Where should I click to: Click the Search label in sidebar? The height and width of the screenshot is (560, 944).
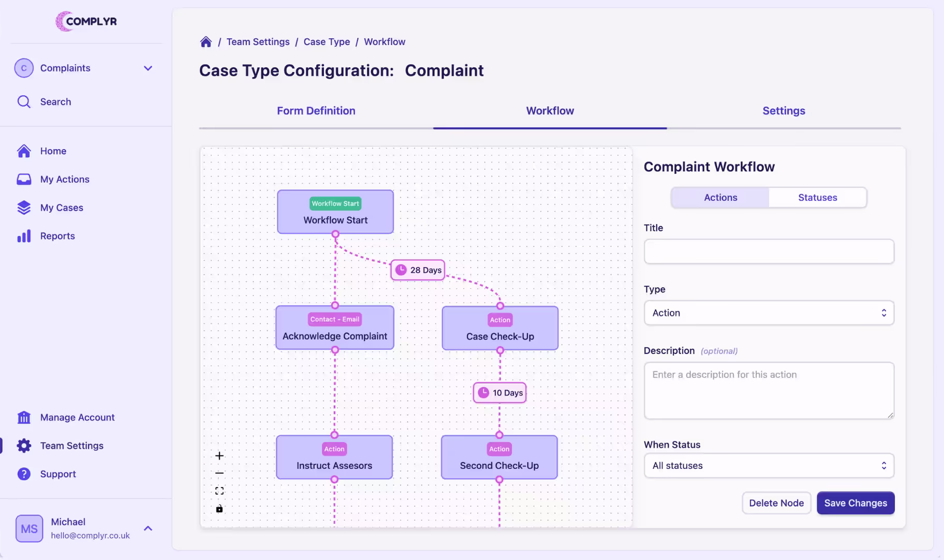(x=55, y=101)
